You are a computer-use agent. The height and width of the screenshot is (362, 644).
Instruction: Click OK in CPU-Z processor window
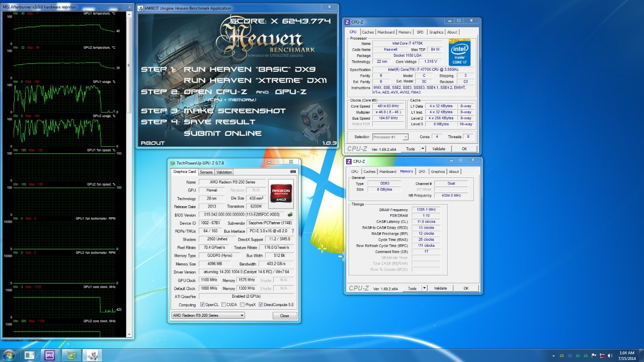(464, 149)
